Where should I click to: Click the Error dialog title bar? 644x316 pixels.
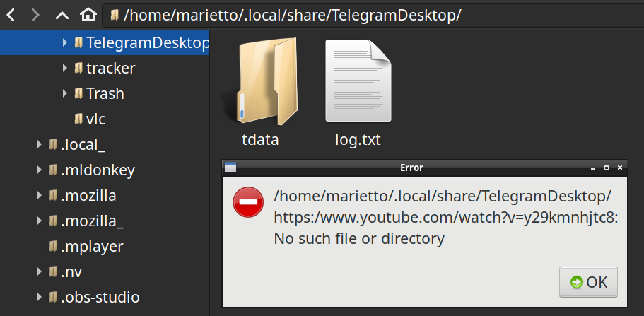point(411,168)
